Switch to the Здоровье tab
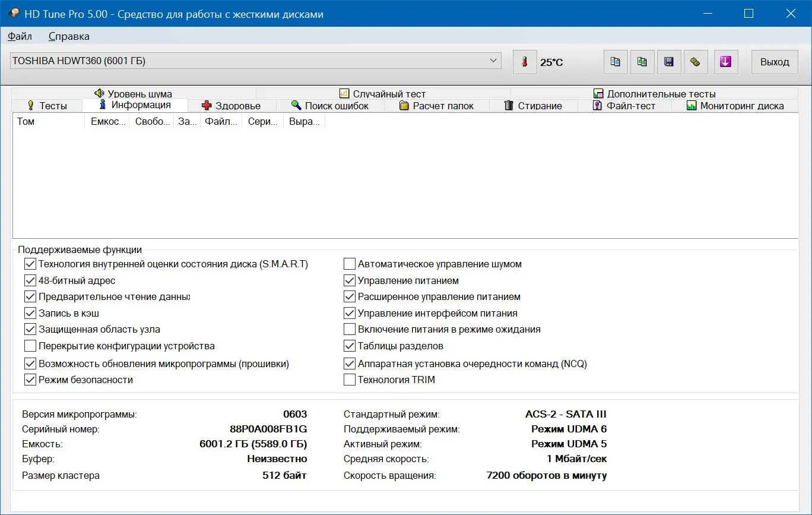The image size is (812, 515). click(231, 106)
